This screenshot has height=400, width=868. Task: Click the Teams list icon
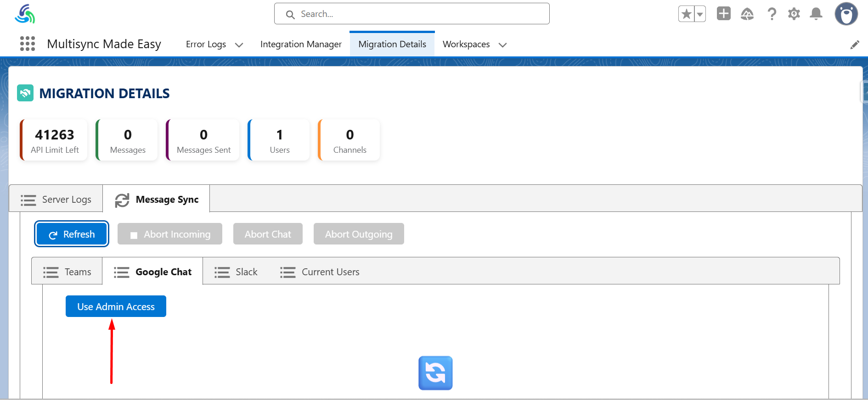(x=51, y=272)
